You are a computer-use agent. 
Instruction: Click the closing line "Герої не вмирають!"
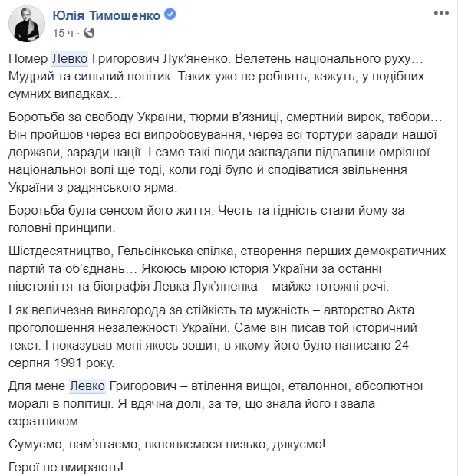(x=66, y=467)
